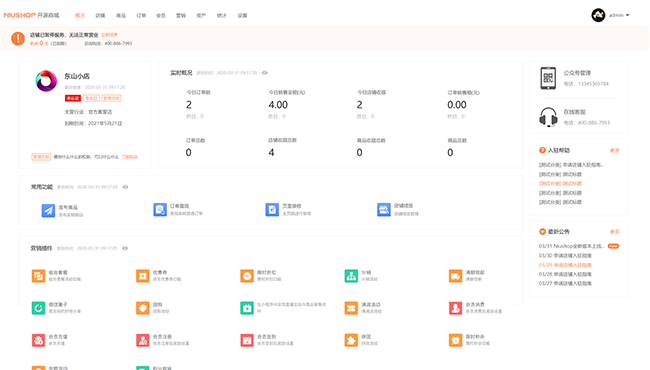650x370 pixels.
Task: Open the green live-stream plugin icon
Action: (x=247, y=308)
